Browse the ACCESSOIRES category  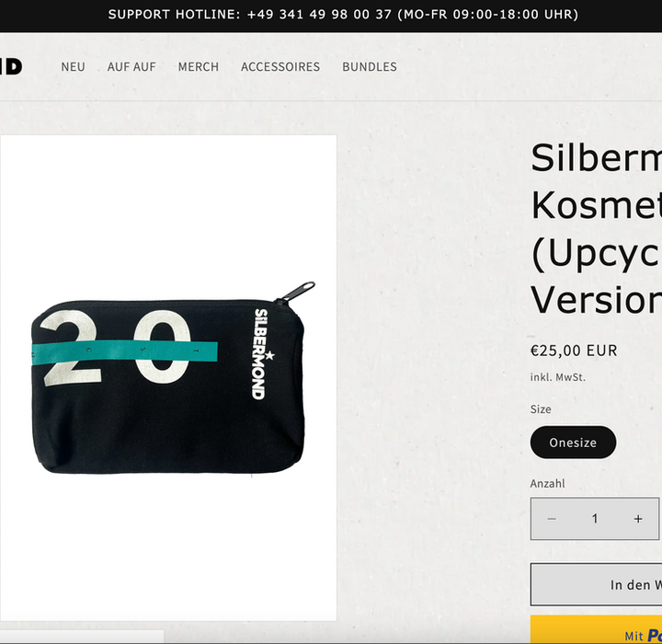pos(280,67)
